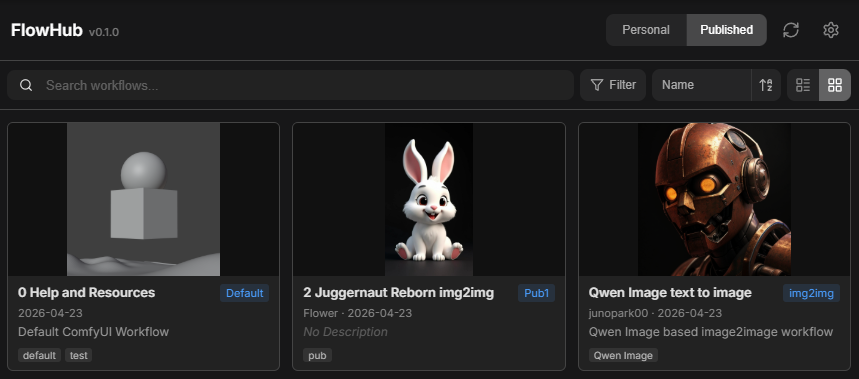Click the No Description text

coord(345,332)
